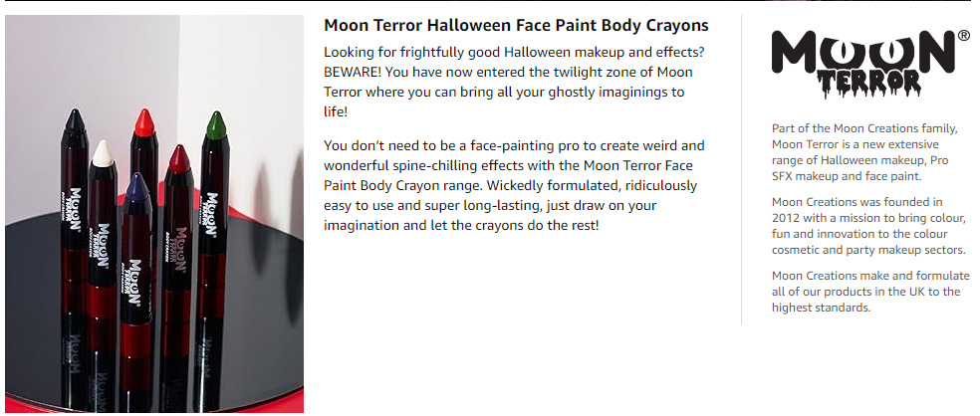Click the 'founded in 2012' paragraph
980x416 pixels.
868,226
